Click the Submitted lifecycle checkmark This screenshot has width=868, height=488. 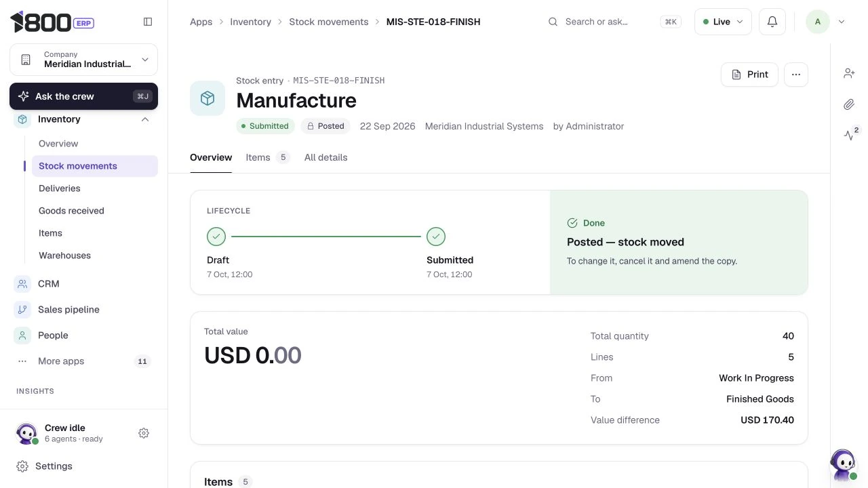(x=436, y=237)
